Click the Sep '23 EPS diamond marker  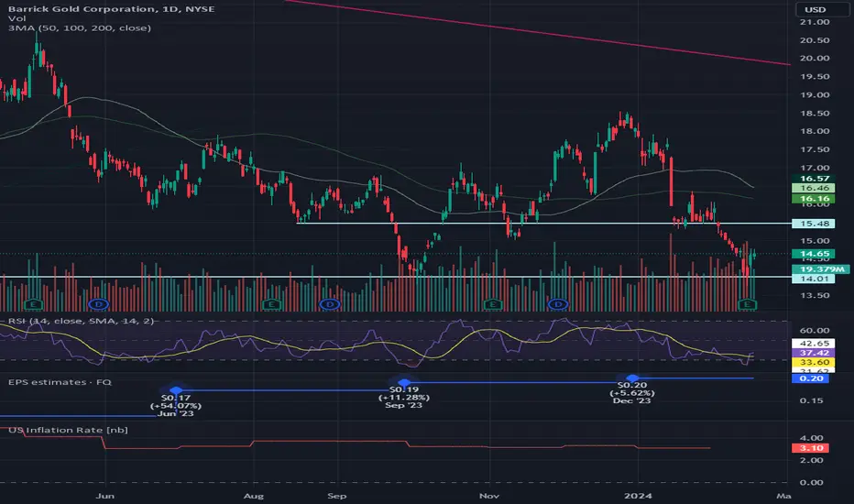404,382
